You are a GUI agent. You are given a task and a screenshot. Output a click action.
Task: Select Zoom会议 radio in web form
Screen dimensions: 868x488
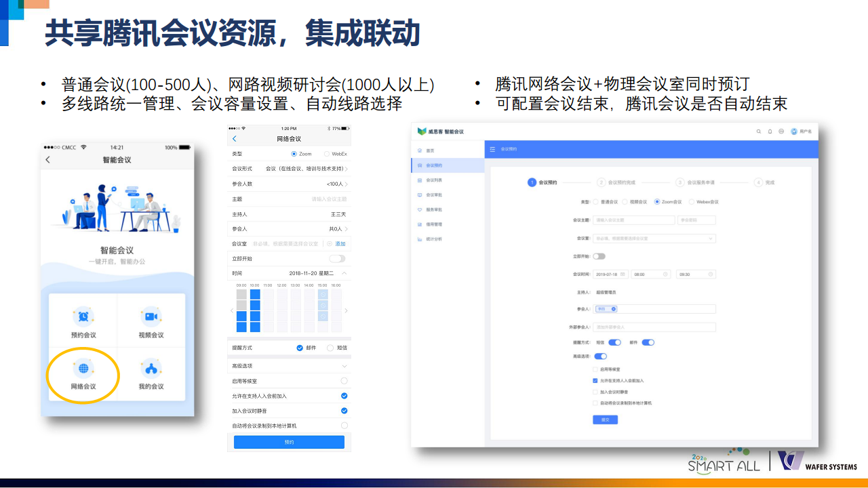(657, 202)
